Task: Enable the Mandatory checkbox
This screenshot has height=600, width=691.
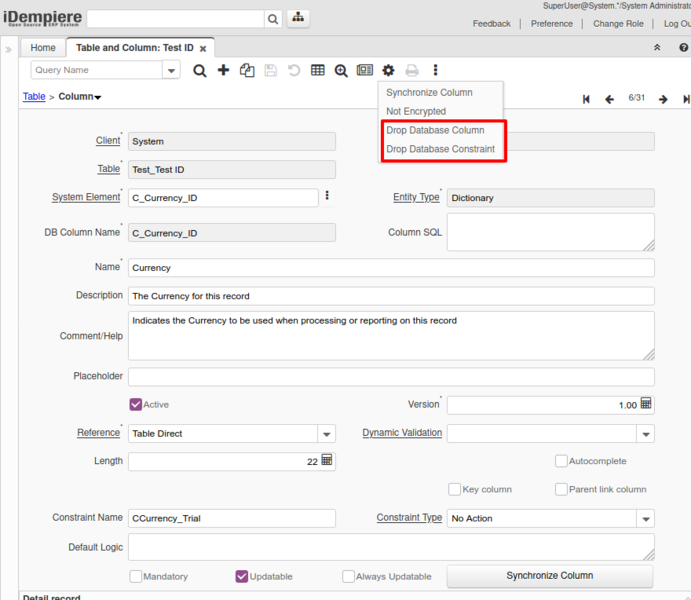Action: pyautogui.click(x=136, y=576)
